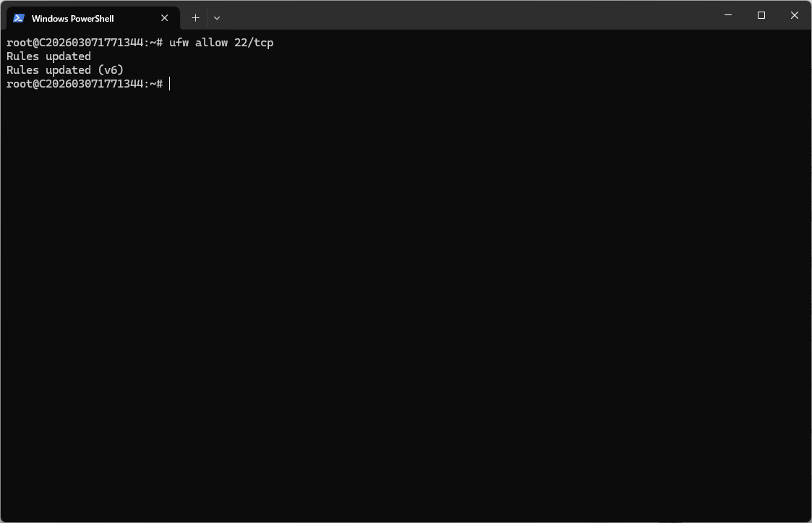This screenshot has width=812, height=523.
Task: Click the text cursor at the current prompt
Action: (x=170, y=84)
